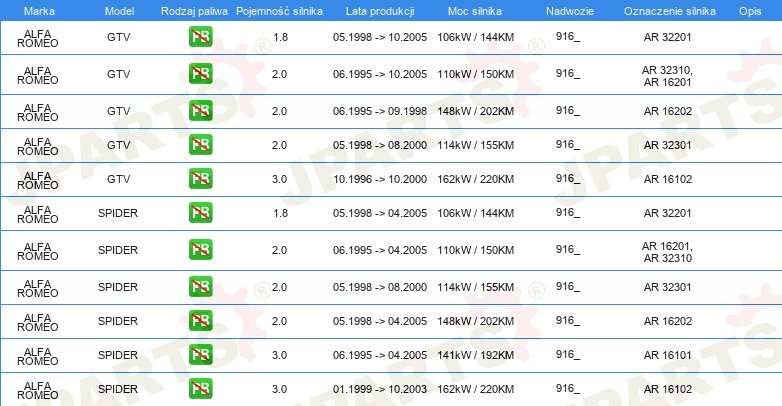
Task: Click date range 06.1995 -> 04.2005 in SPIDER 3.0 row
Action: click(380, 355)
